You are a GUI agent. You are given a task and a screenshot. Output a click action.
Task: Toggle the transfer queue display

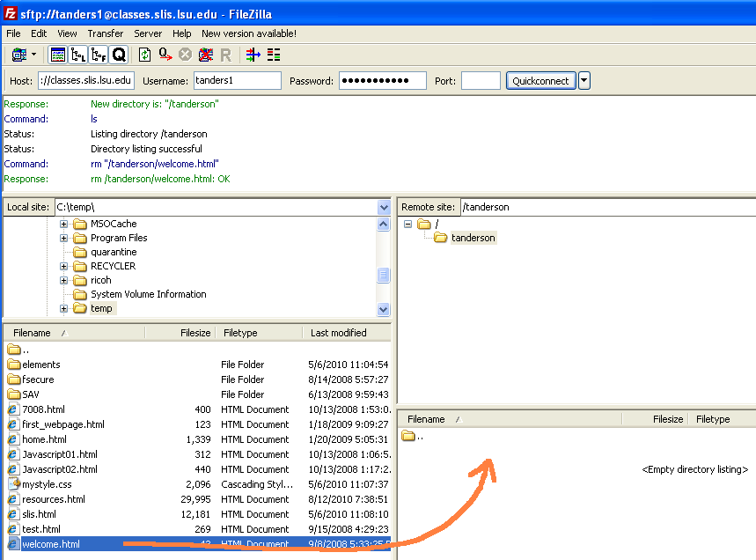click(x=119, y=55)
